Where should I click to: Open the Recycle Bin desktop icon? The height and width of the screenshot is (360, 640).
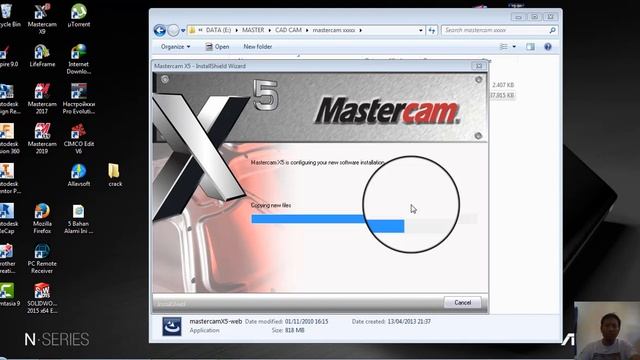pyautogui.click(x=8, y=16)
